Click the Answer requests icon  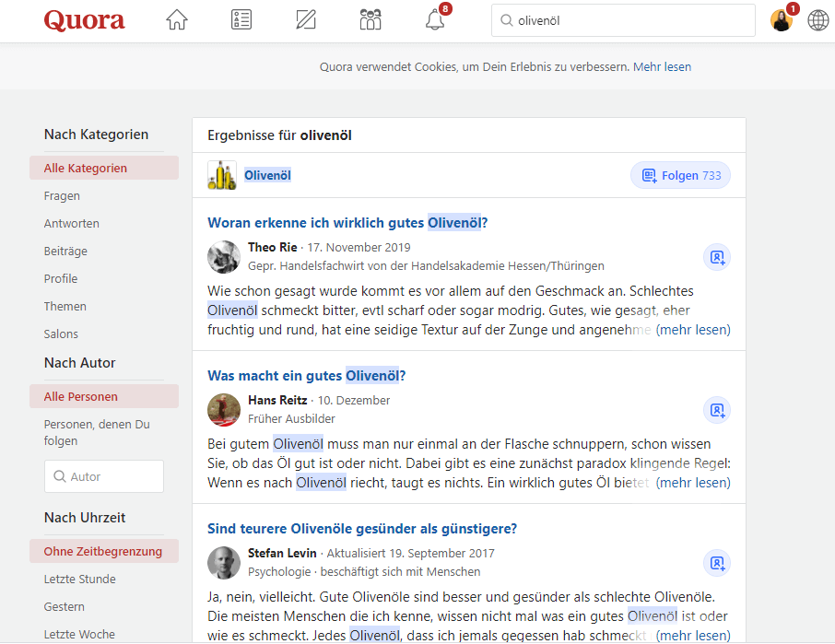pyautogui.click(x=241, y=18)
